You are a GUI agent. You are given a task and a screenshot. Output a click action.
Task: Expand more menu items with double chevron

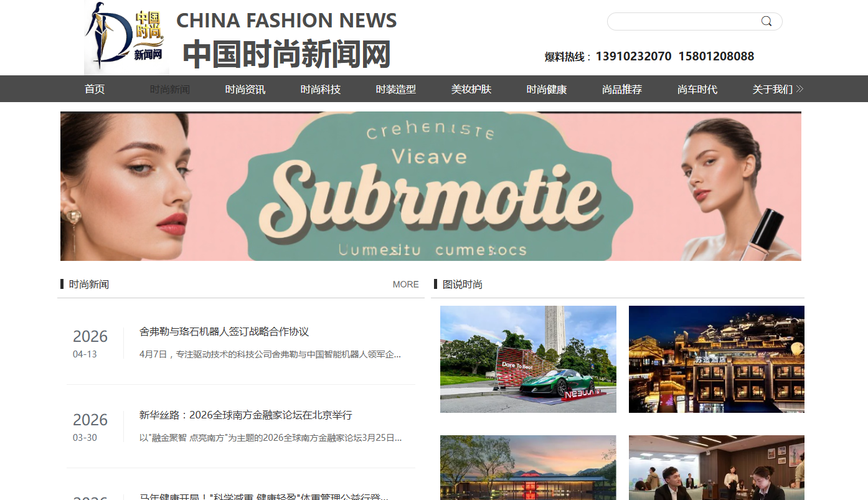pos(800,89)
